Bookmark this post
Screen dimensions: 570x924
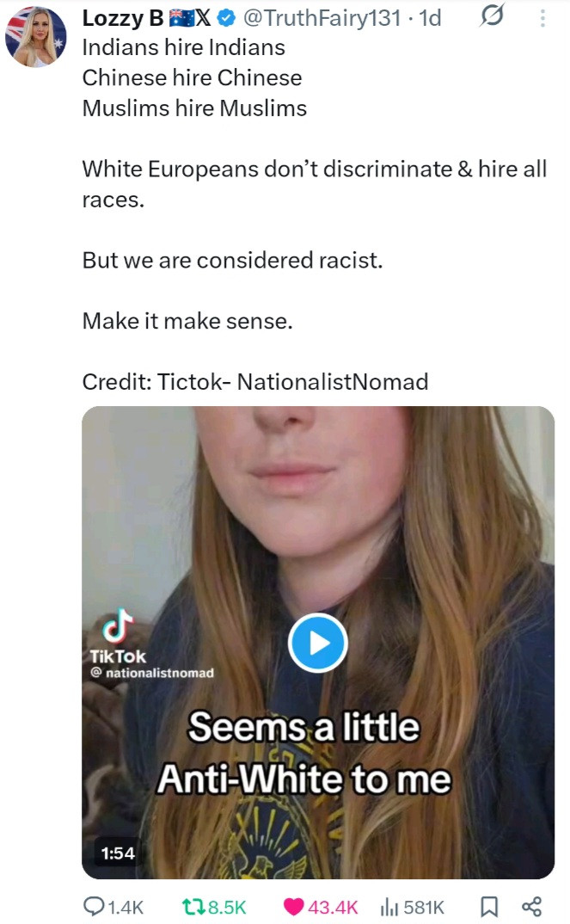coord(489,906)
